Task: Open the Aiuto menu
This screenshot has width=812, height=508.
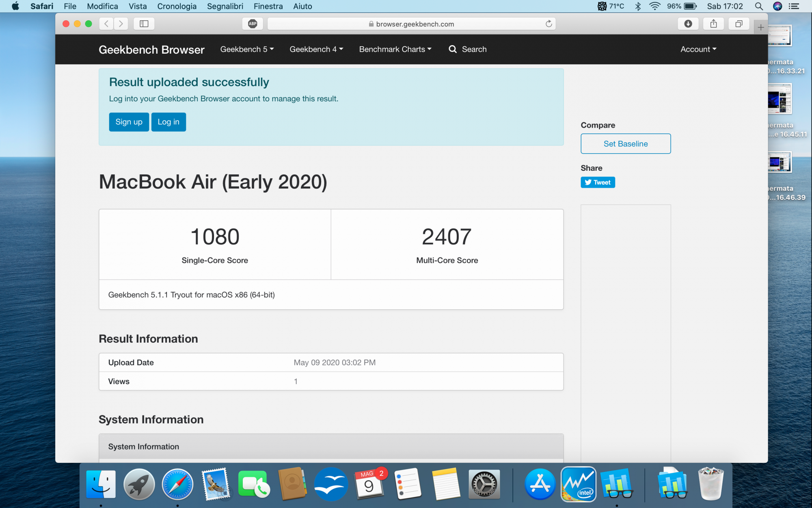Action: pyautogui.click(x=302, y=6)
